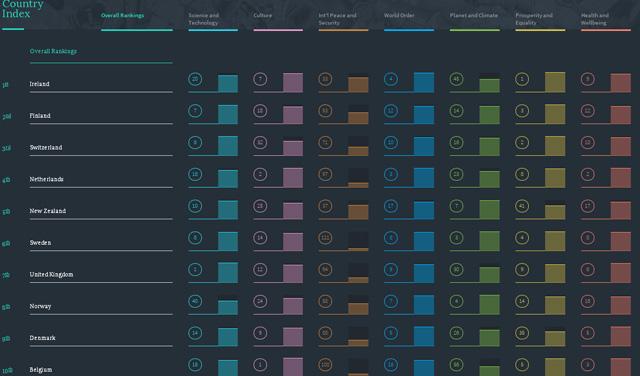Click Switzerland's World Order rank circle

pyautogui.click(x=391, y=142)
